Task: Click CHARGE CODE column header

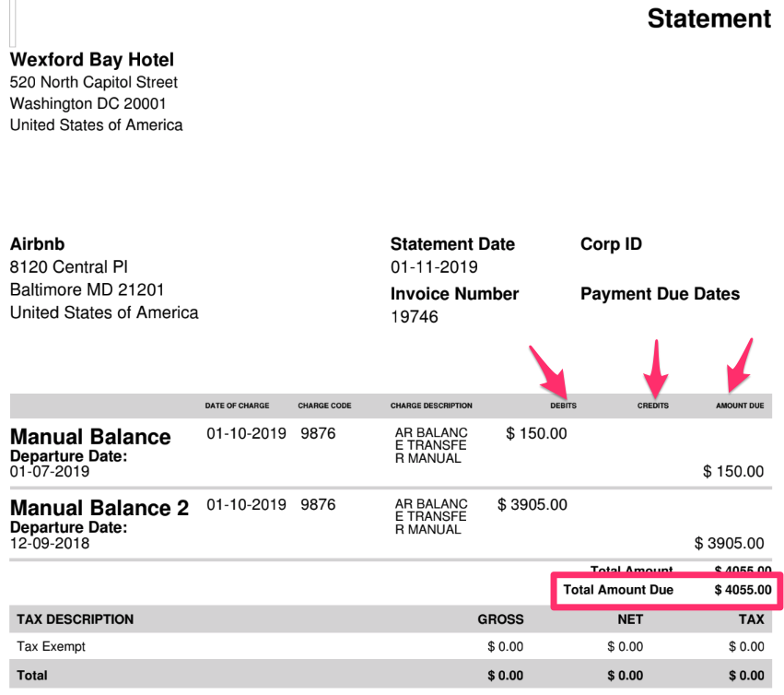Action: click(324, 406)
